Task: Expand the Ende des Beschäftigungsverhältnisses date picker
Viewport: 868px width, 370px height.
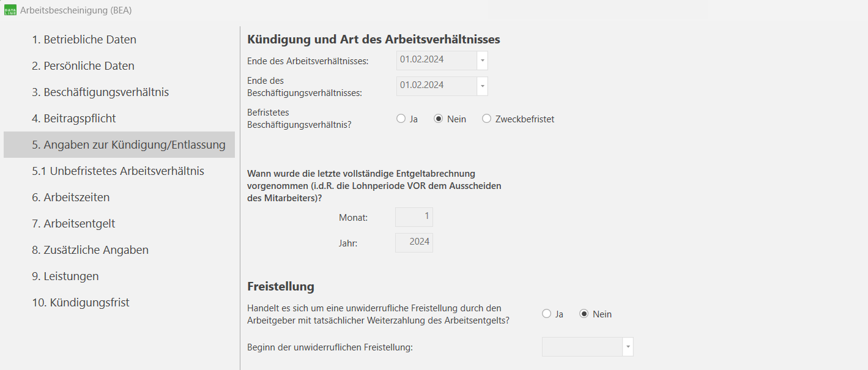Action: pyautogui.click(x=483, y=86)
